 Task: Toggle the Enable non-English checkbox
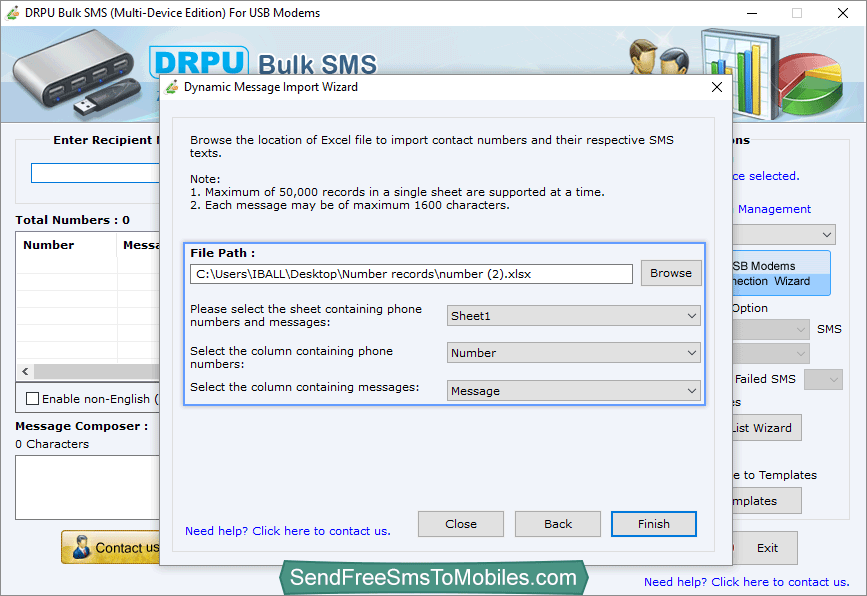[33, 399]
